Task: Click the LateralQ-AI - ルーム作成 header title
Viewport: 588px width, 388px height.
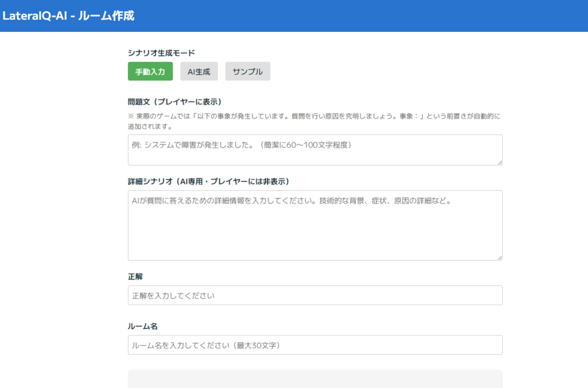Action: 68,16
